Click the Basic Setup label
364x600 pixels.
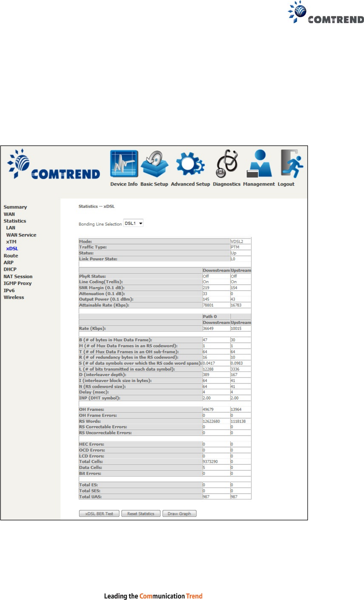154,184
